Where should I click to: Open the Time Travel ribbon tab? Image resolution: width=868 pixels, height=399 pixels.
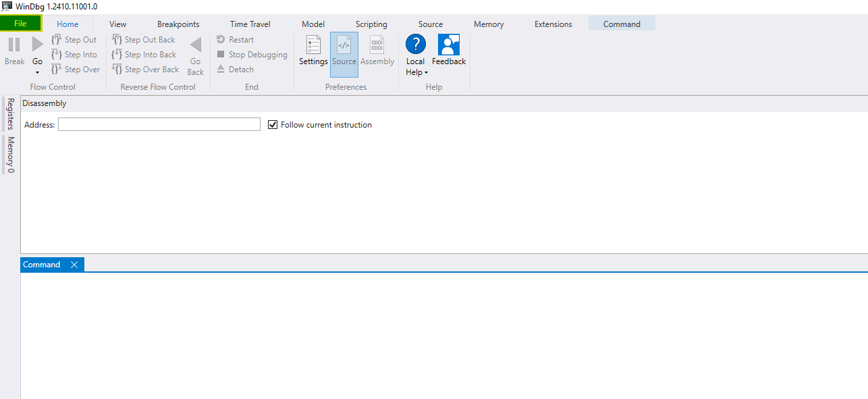(250, 24)
